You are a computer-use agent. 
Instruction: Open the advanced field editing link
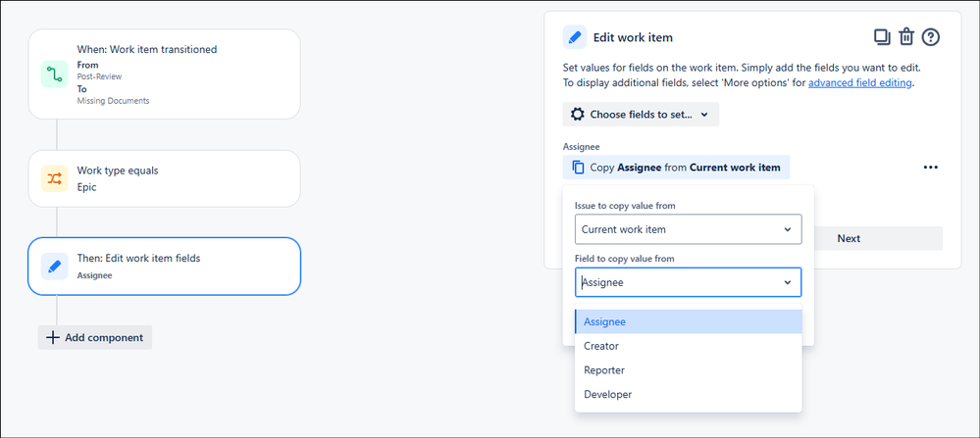[x=859, y=83]
